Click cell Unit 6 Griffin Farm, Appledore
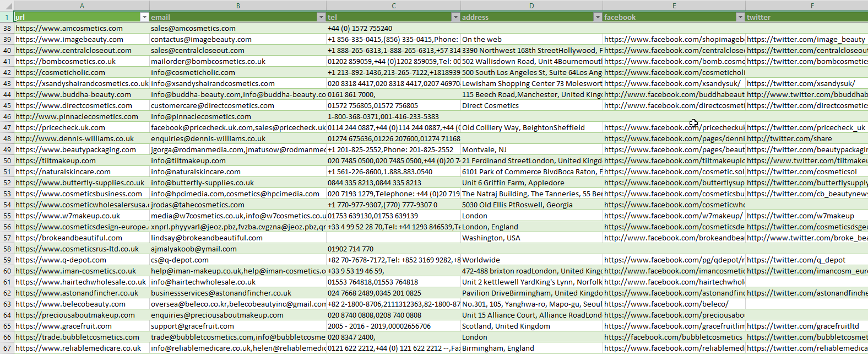This screenshot has height=354, width=868. pyautogui.click(x=531, y=183)
